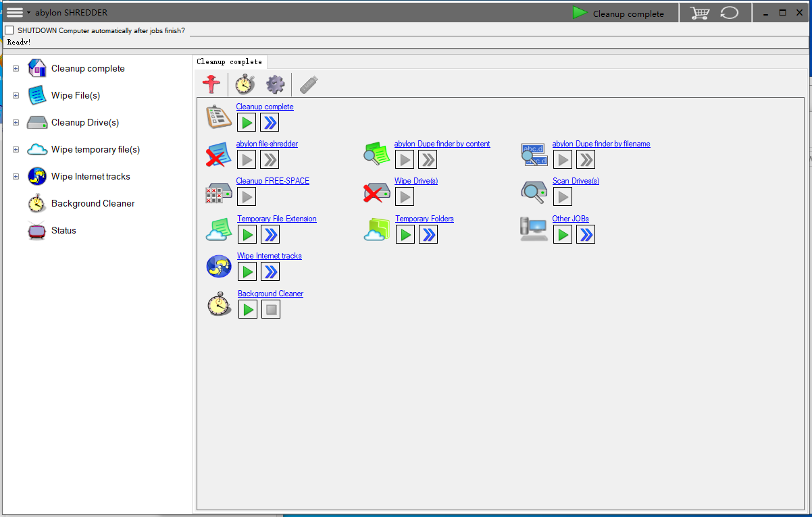Open abylon Dupe finder by content link
This screenshot has width=812, height=517.
(x=442, y=144)
